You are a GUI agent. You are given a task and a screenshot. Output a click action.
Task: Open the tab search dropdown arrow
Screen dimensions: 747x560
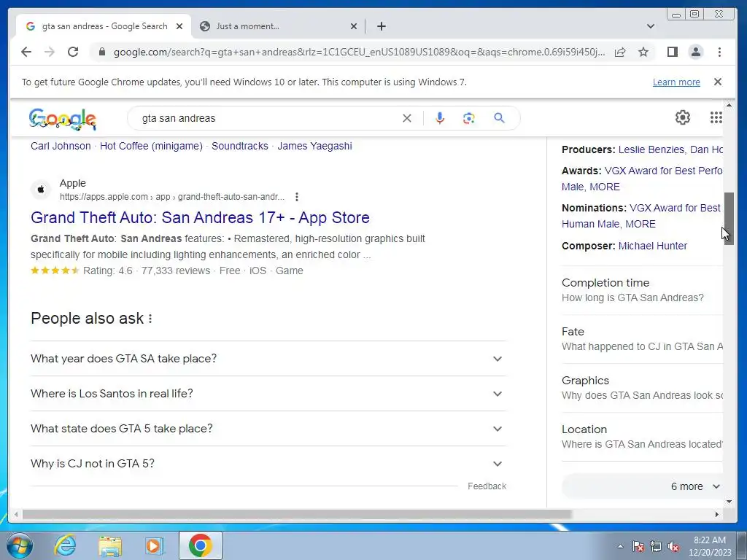point(650,26)
